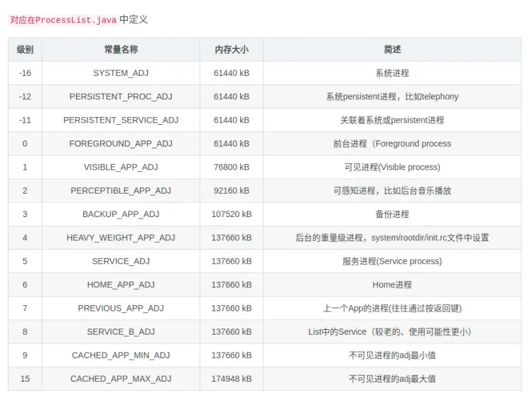Click the 前台进程 Foreground process description
This screenshot has height=398, width=532.
tap(392, 144)
